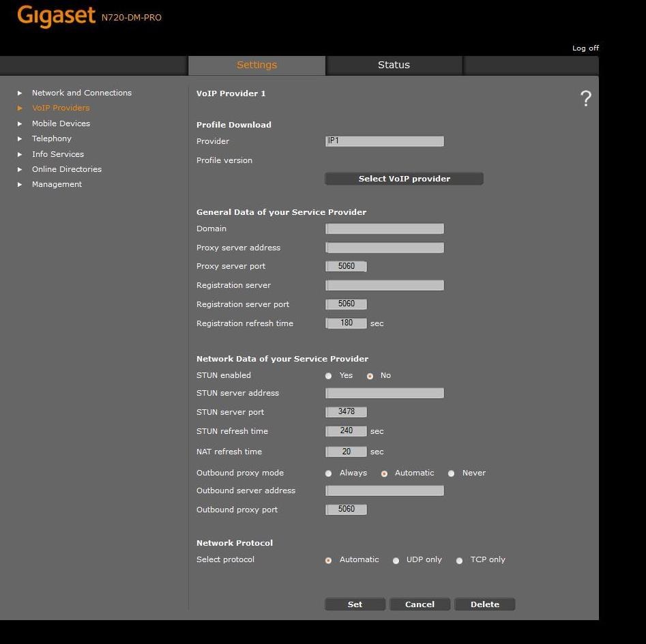Image resolution: width=646 pixels, height=644 pixels.
Task: Click the Select protocol label
Action: pos(225,559)
